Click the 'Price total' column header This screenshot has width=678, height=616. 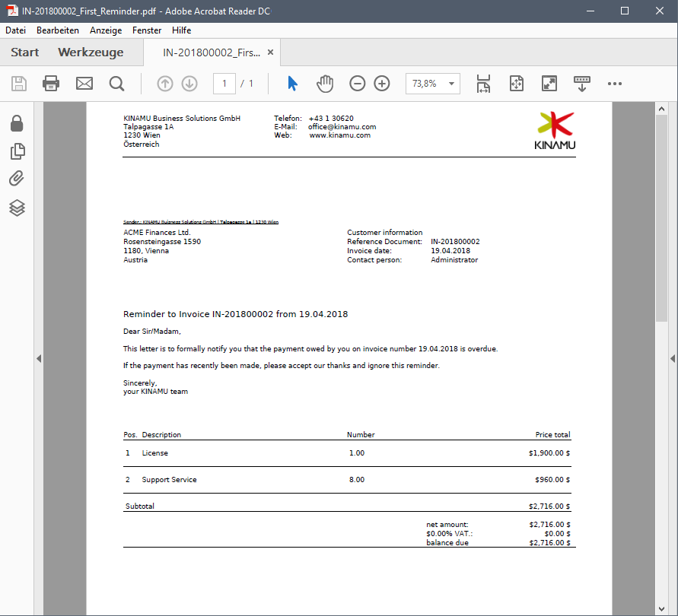click(552, 435)
